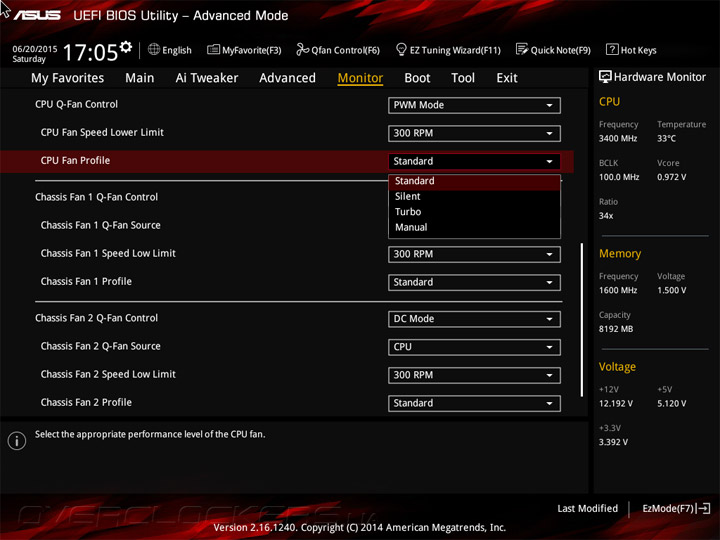This screenshot has height=540, width=720.
Task: Expand Chassis Fan 2 Profile dropdown
Action: (474, 403)
